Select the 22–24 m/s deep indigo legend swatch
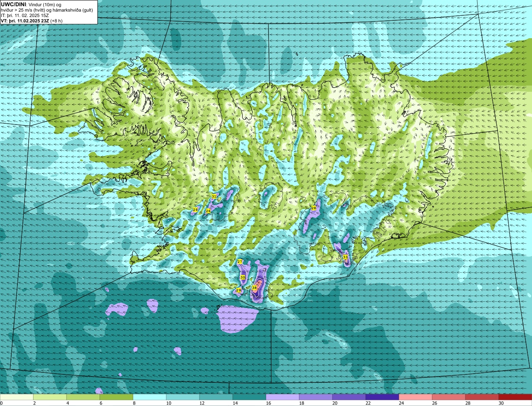Viewport: 532px width, 406px height. [382, 397]
